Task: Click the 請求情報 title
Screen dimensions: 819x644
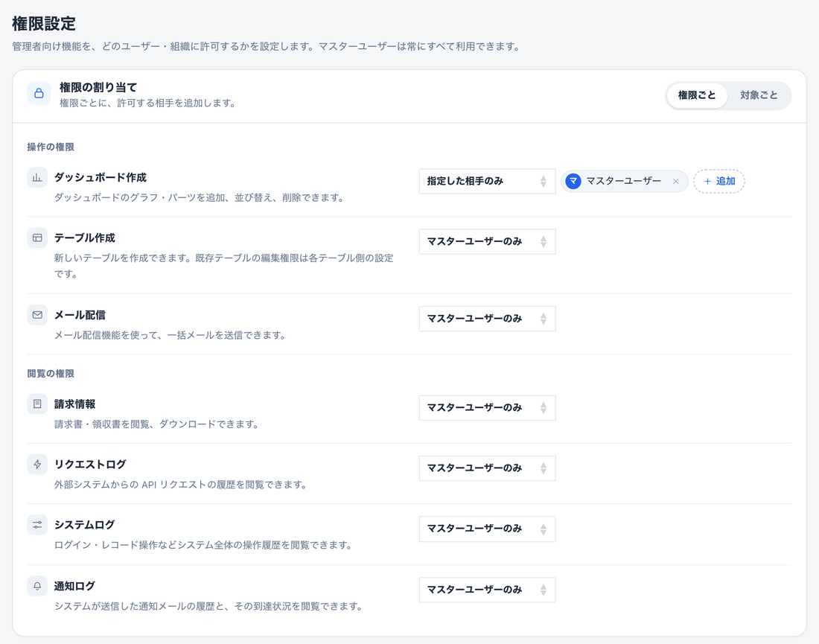Action: [74, 404]
